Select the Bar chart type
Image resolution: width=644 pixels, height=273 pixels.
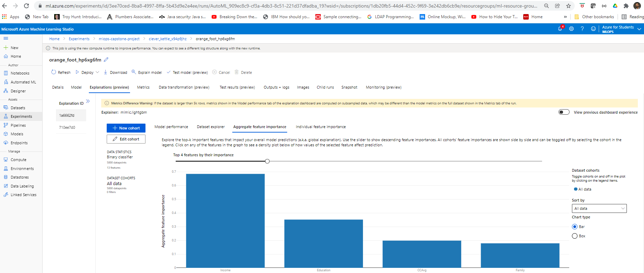click(575, 227)
